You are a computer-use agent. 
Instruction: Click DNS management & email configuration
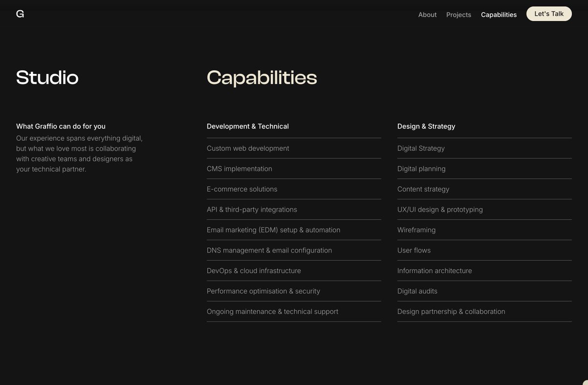tap(269, 250)
